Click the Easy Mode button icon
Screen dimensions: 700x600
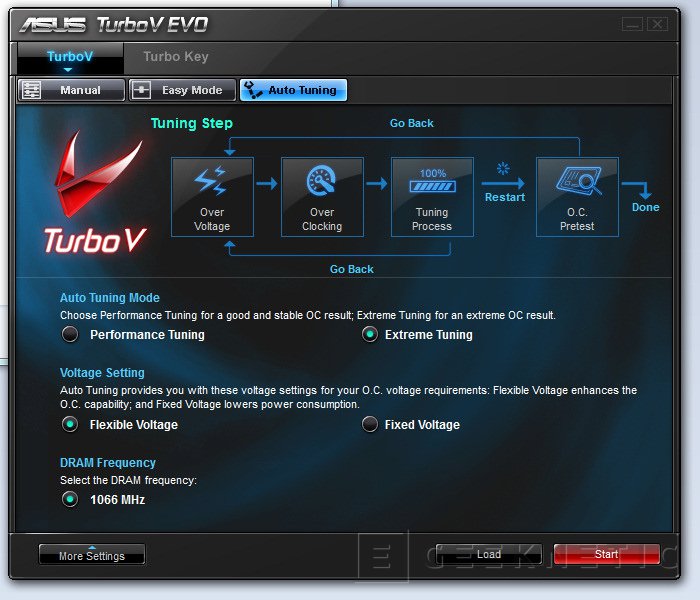point(142,90)
